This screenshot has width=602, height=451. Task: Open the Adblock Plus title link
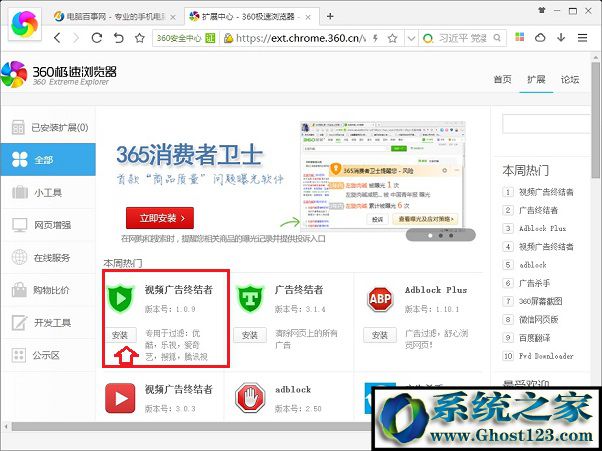pos(436,290)
